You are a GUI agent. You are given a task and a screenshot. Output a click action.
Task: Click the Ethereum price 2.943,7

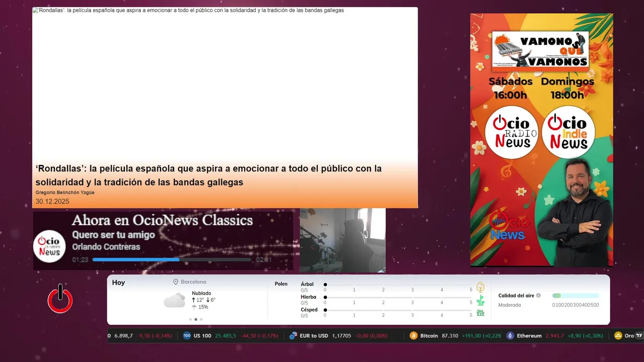[x=554, y=336]
